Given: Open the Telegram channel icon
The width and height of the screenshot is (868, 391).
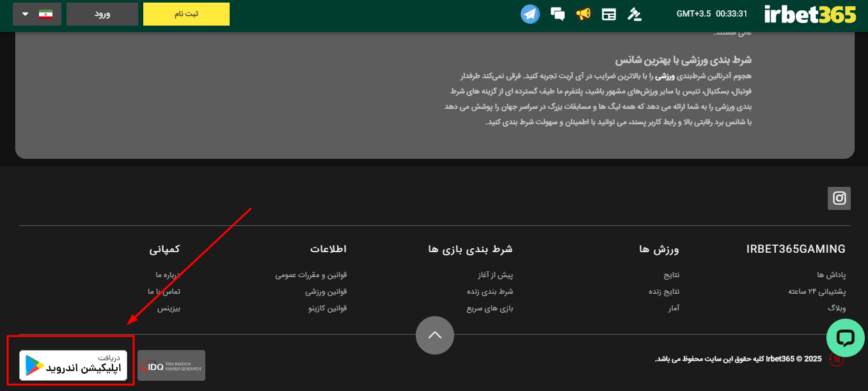Looking at the screenshot, I should [530, 14].
